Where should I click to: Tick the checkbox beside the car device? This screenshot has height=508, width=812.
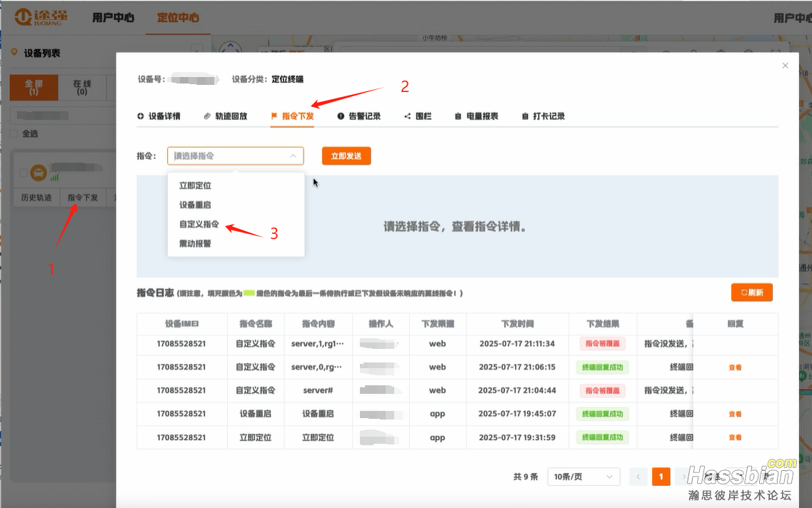(24, 173)
